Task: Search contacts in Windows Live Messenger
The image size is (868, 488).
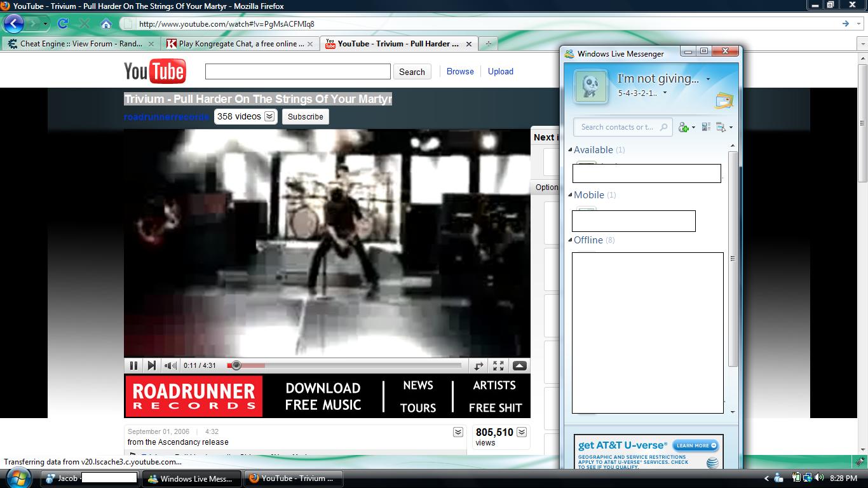Action: click(623, 127)
